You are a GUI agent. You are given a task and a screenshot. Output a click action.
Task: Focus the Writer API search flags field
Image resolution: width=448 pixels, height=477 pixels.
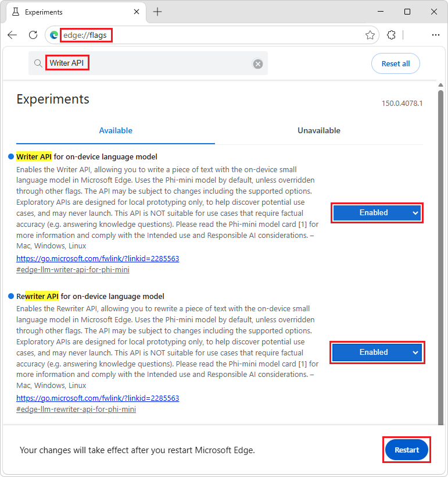pyautogui.click(x=148, y=63)
